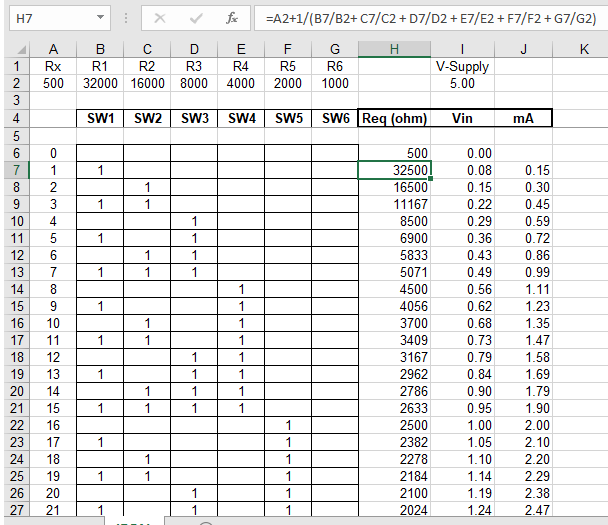This screenshot has height=525, width=608.
Task: Open the Name Box dropdown arrow
Action: [x=100, y=17]
